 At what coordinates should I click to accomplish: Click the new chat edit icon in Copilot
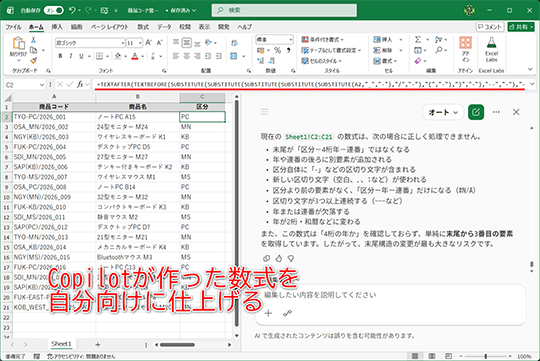476,112
